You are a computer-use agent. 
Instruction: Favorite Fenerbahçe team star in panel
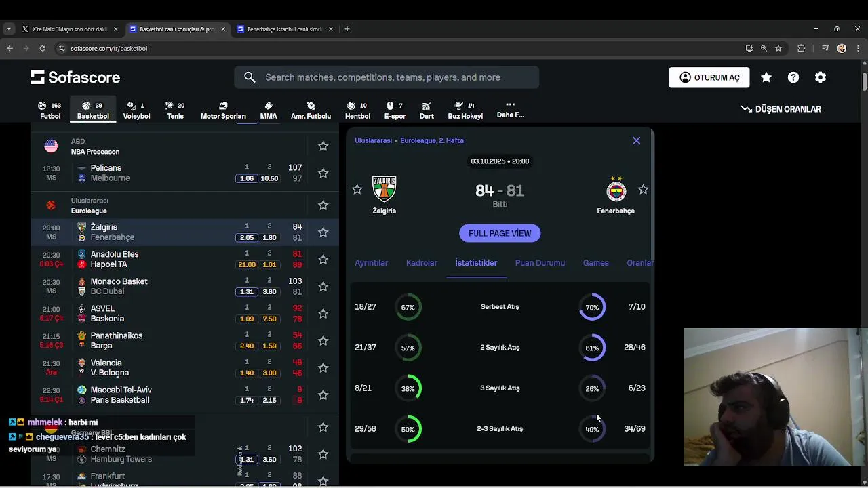[x=643, y=190]
